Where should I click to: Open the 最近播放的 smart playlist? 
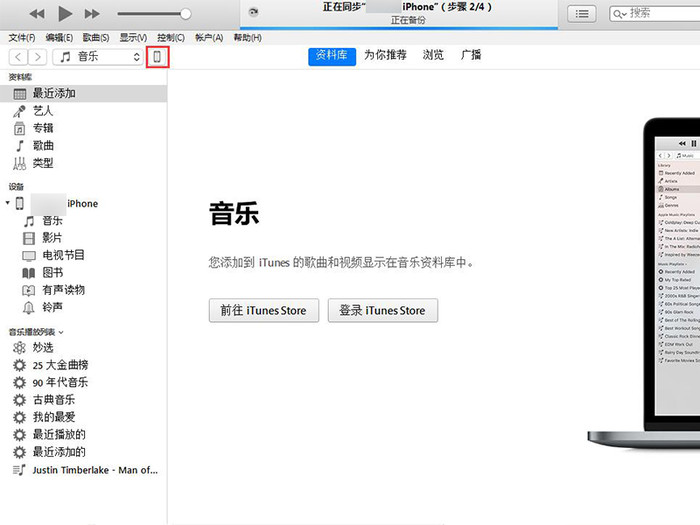pyautogui.click(x=83, y=435)
